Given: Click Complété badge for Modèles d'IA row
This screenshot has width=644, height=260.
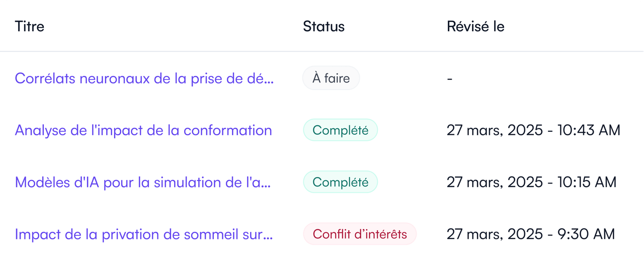Looking at the screenshot, I should (x=340, y=182).
